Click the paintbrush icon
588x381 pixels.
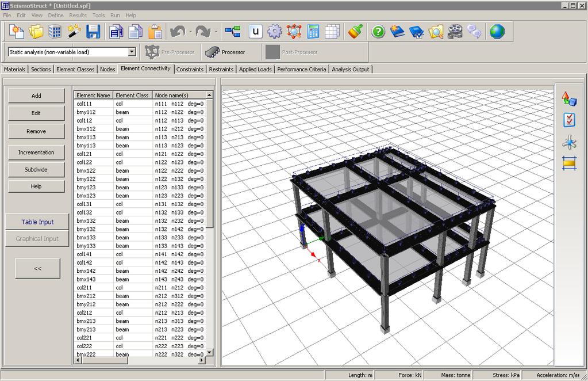[355, 32]
